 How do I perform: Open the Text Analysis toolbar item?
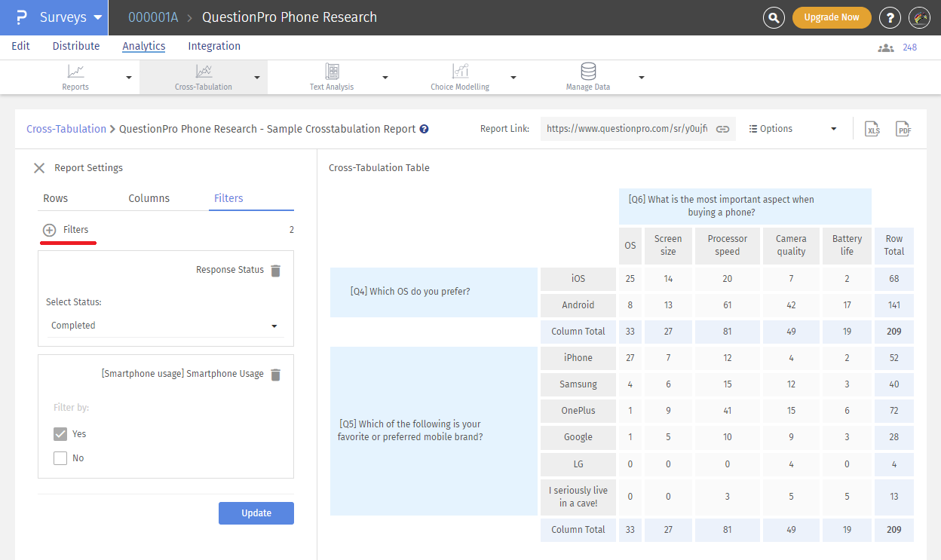click(x=332, y=77)
